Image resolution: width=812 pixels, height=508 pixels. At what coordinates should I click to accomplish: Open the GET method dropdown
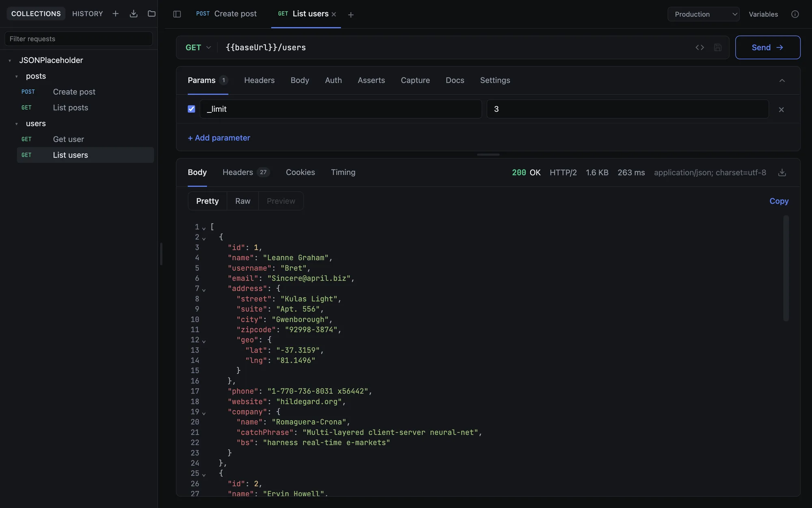(198, 48)
